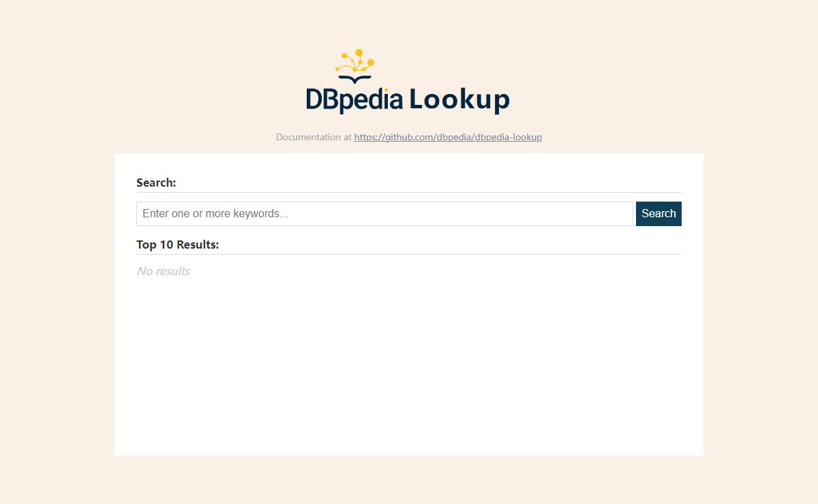Click the 'No results' text

pos(163,271)
